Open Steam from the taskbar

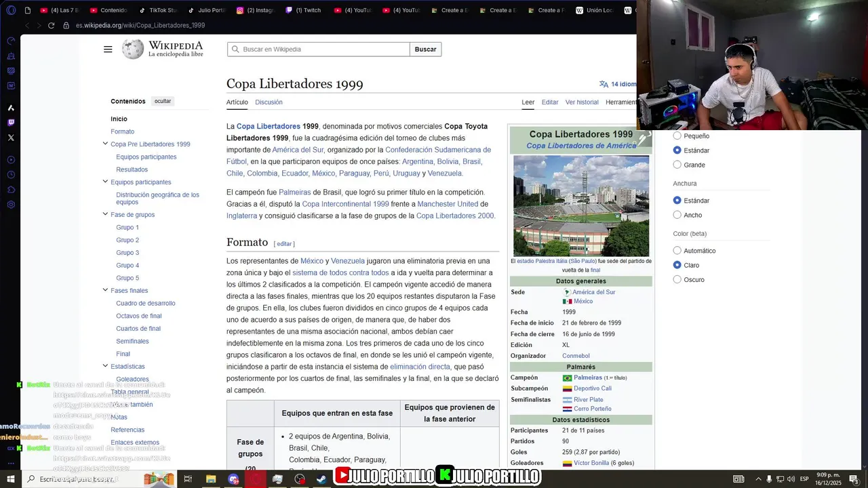point(321,479)
